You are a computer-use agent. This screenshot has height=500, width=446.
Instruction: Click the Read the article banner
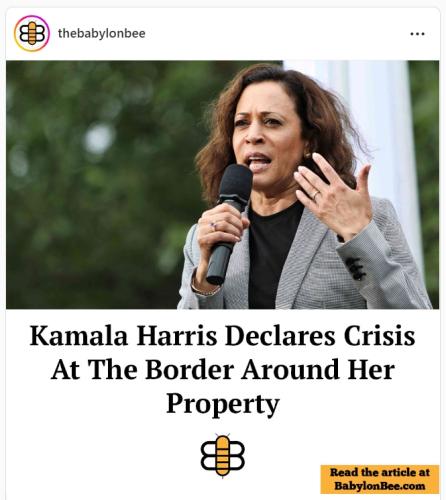tap(380, 479)
